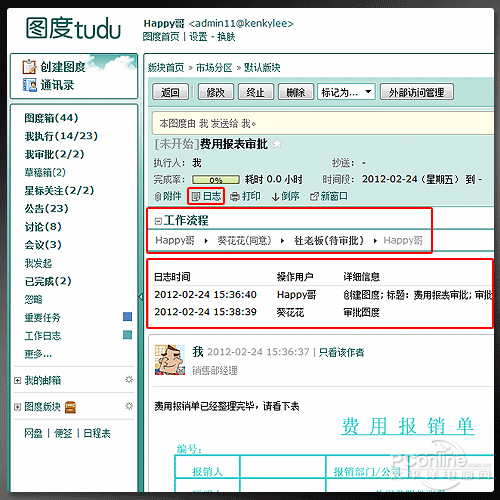The width and height of the screenshot is (500, 500).
Task: Open 我审批(2/2) folder
Action: tap(54, 154)
